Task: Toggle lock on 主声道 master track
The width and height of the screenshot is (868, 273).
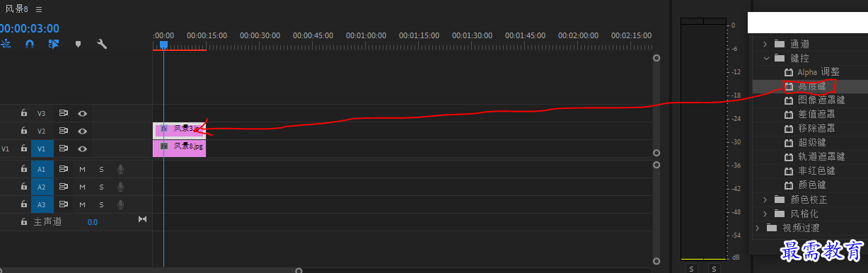Action: [24, 222]
